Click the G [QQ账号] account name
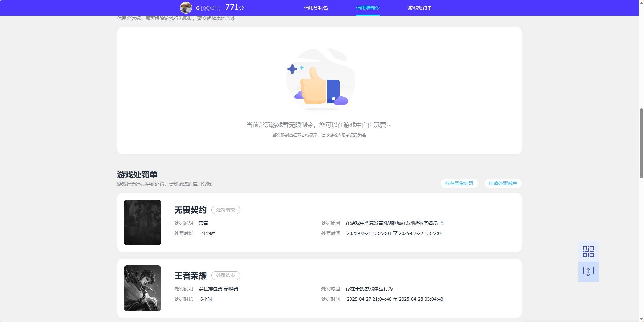This screenshot has height=322, width=644. coord(208,8)
